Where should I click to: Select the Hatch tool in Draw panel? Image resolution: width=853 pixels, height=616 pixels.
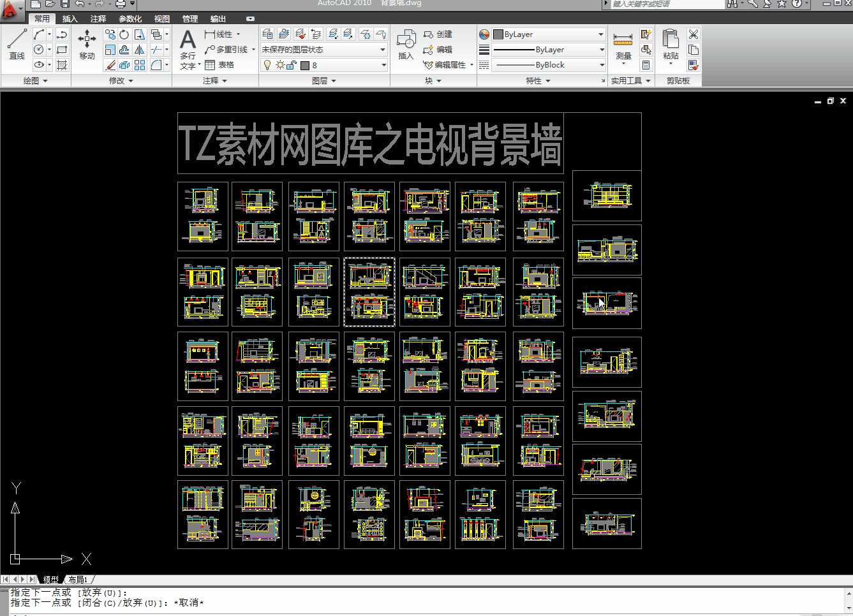[x=62, y=65]
